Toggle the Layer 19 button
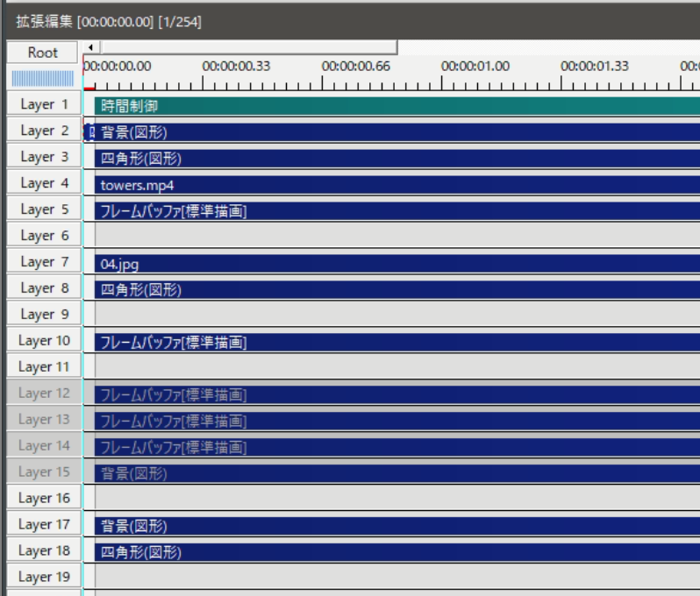Screen dimensions: 700x596 point(44,577)
